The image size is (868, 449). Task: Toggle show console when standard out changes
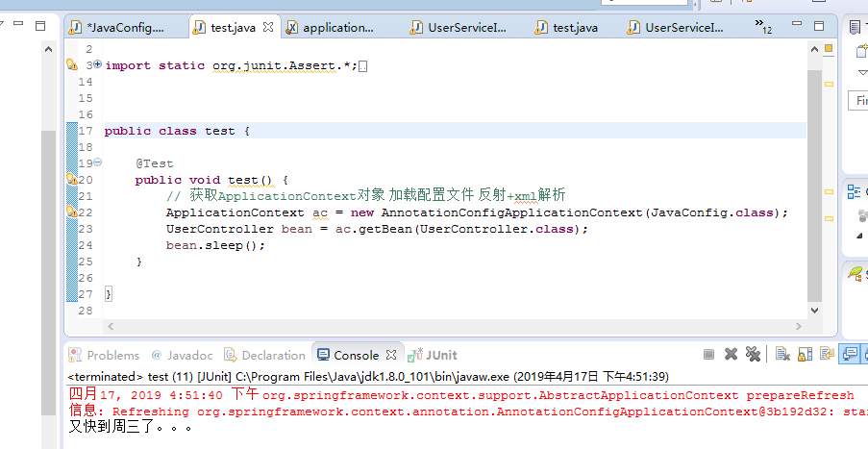point(849,355)
